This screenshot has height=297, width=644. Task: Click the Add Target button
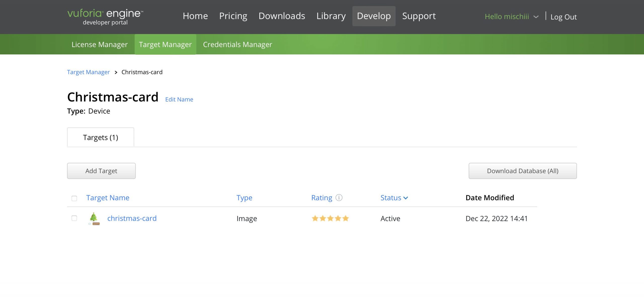(x=101, y=171)
